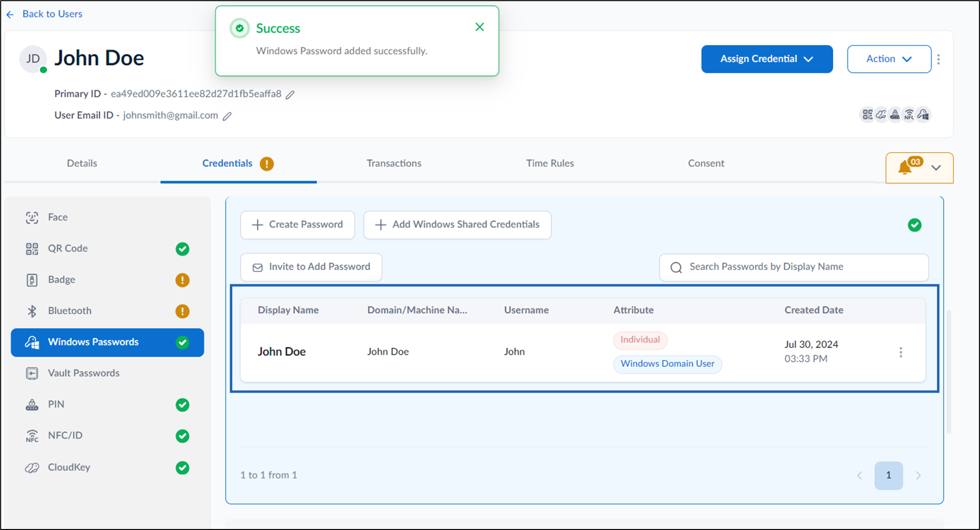The width and height of the screenshot is (980, 530).
Task: Edit the Primary ID pencil icon
Action: click(290, 94)
